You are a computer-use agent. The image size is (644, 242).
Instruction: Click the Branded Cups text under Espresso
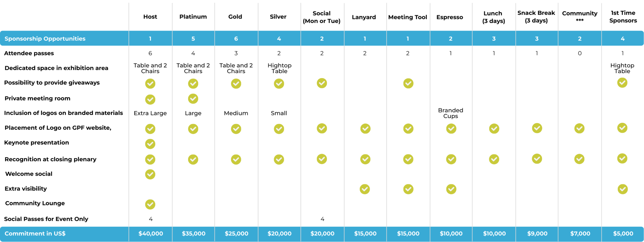[x=451, y=113]
